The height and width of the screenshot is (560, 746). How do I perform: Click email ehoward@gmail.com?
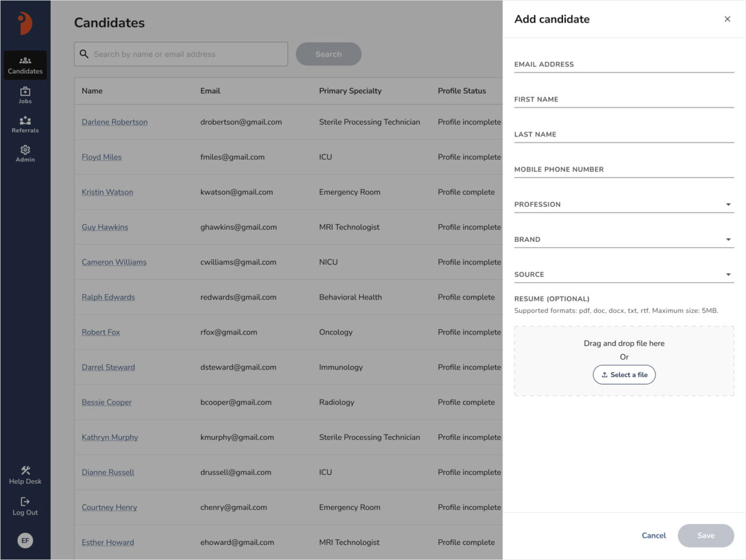(x=237, y=542)
